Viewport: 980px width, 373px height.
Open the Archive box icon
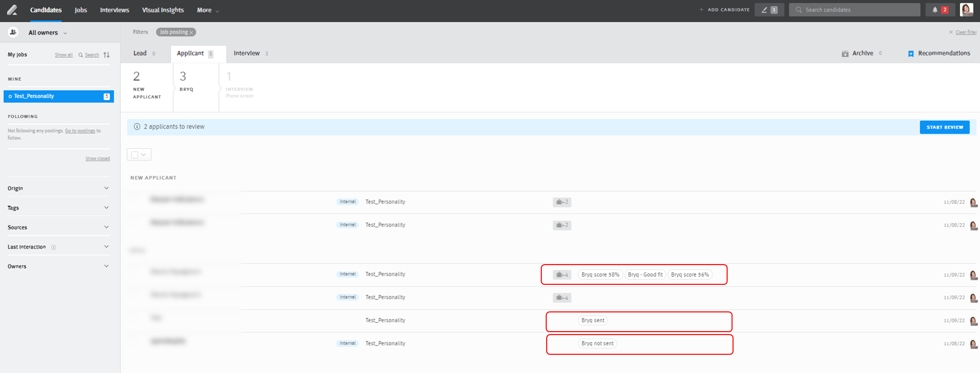pos(845,54)
